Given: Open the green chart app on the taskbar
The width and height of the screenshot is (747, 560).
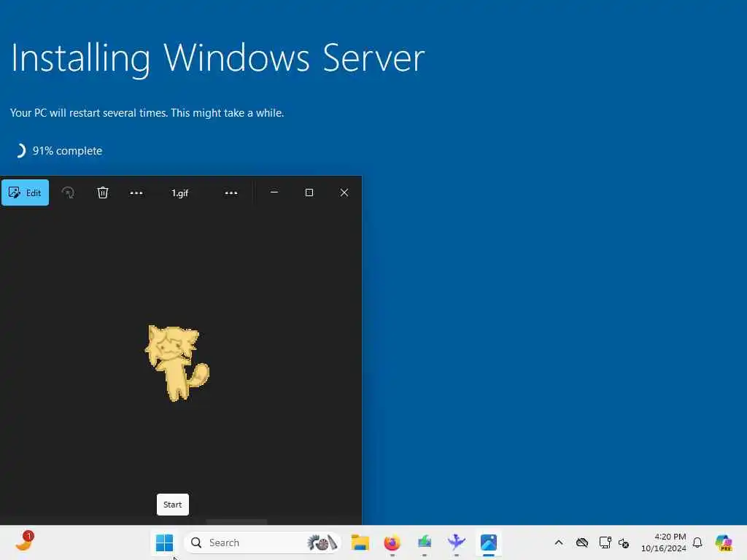Looking at the screenshot, I should (425, 542).
